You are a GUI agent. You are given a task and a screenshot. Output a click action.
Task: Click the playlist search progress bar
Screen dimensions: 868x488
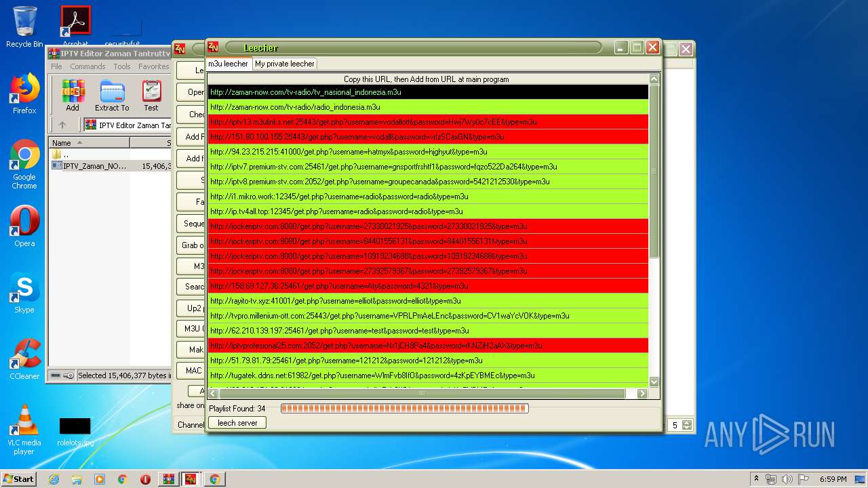[404, 408]
